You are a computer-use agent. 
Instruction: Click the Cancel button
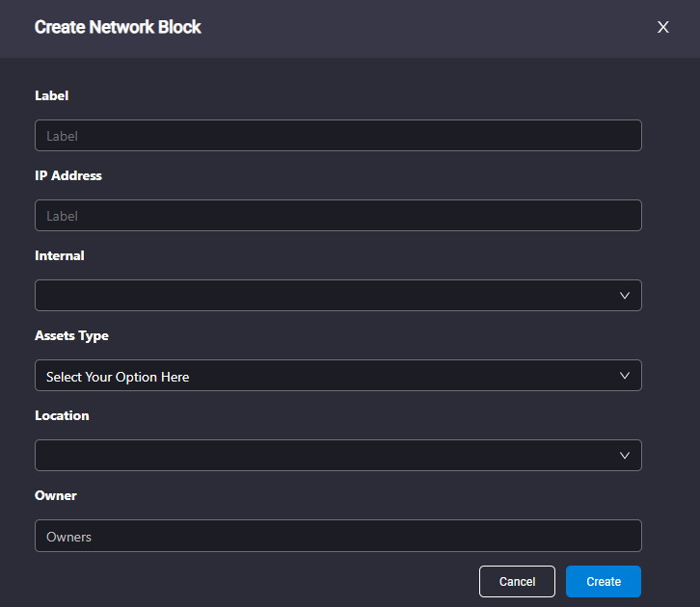[517, 582]
